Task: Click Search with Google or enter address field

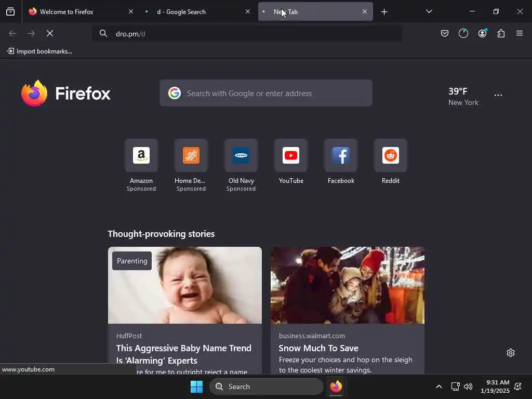Action: pos(266,93)
